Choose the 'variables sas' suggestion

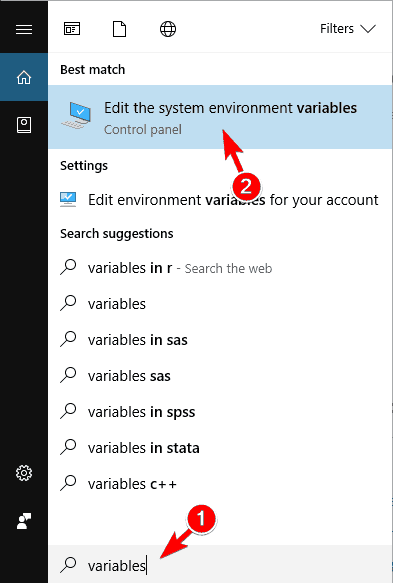pos(220,376)
